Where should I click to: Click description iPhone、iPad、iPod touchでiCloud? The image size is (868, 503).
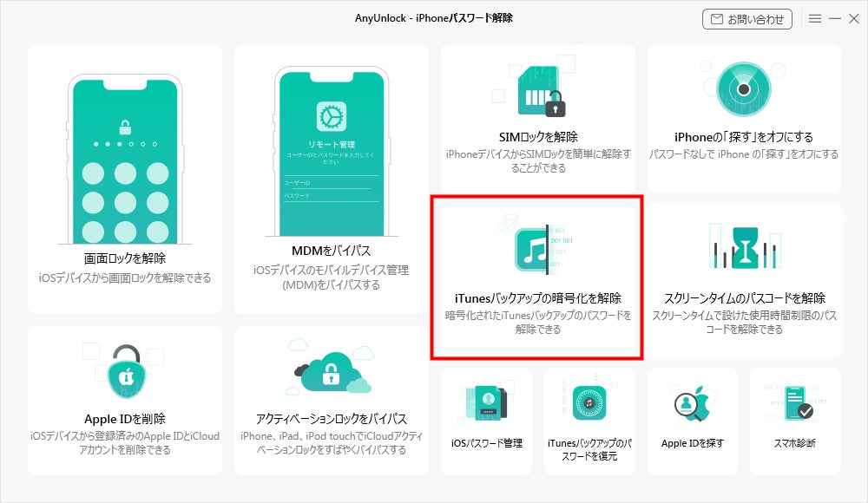(331, 442)
